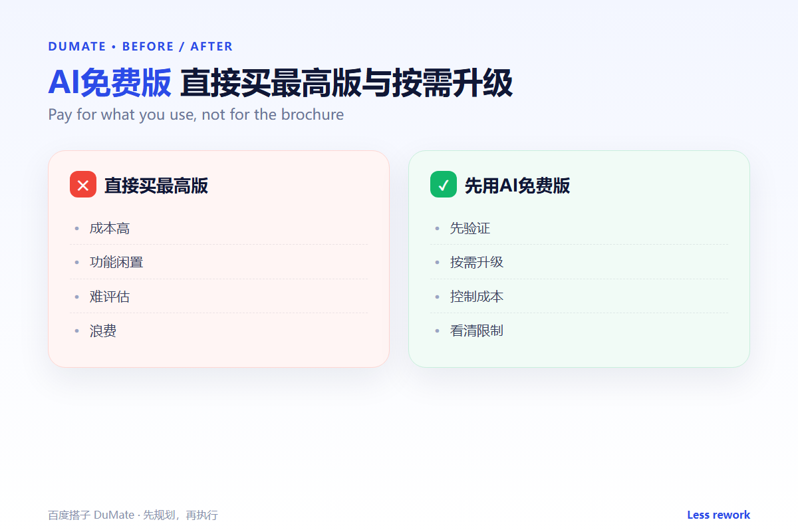Click the 'DUMATE • BEFORE / AFTER' label

140,47
